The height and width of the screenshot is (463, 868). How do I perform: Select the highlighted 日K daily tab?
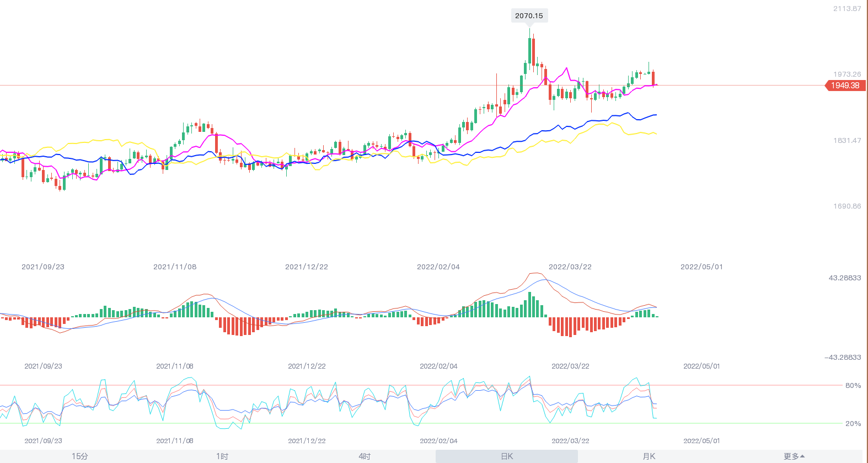pos(507,456)
